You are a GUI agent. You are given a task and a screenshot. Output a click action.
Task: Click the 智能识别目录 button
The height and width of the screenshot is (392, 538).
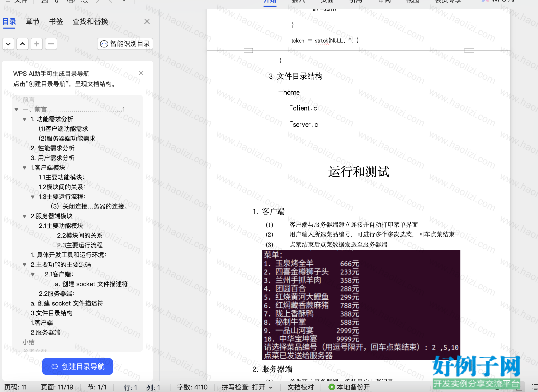(x=125, y=44)
